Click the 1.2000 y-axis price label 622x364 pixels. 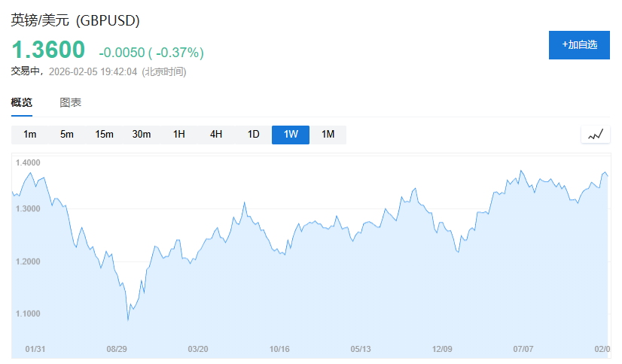click(27, 262)
